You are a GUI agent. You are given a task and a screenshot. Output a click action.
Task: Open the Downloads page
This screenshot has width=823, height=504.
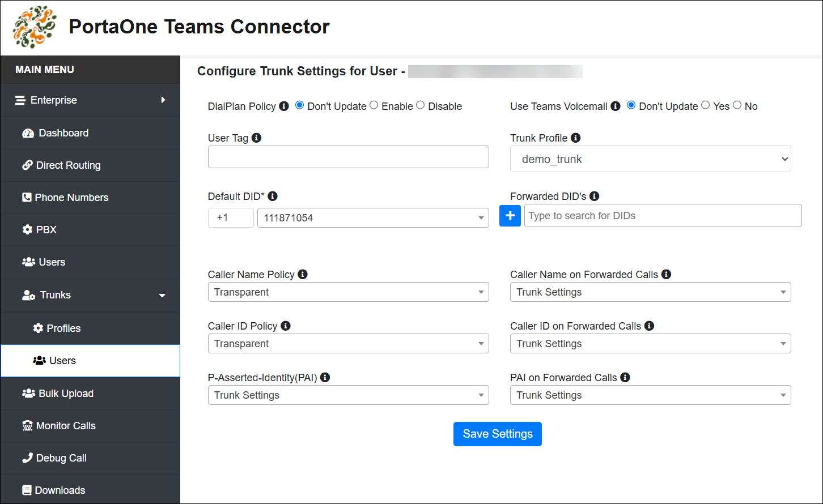coord(91,490)
